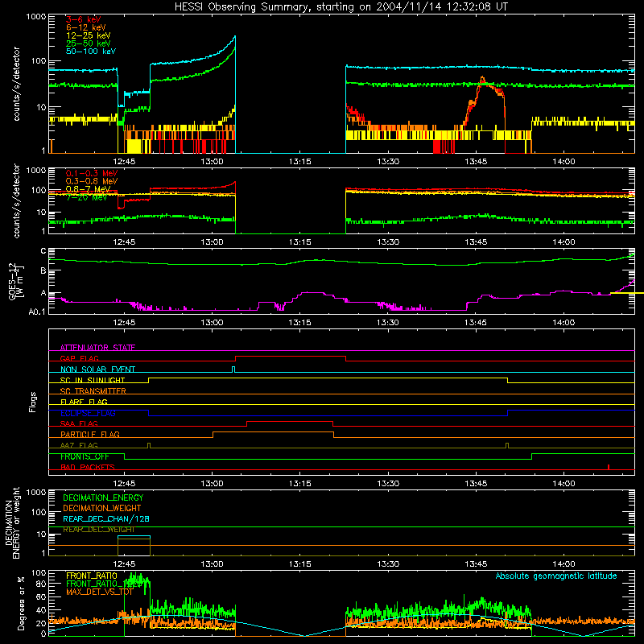
Task: Click the red BAD_PACKETS spike after 14:00
Action: point(609,467)
